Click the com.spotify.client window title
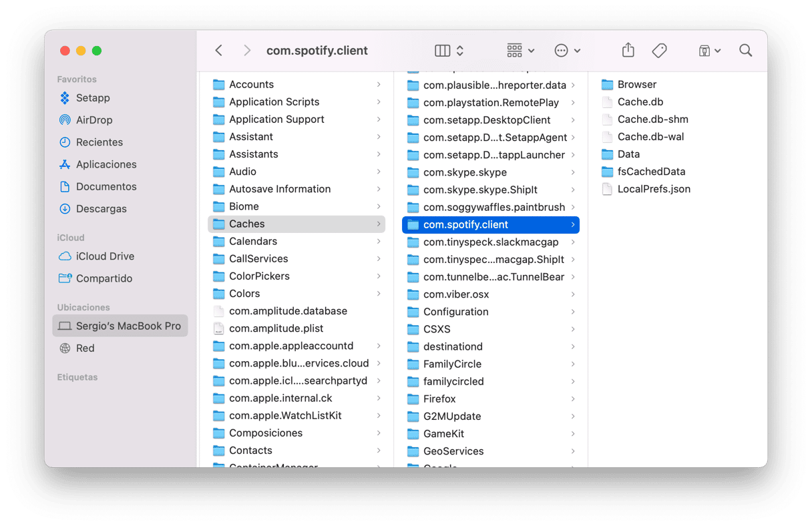Image resolution: width=812 pixels, height=526 pixels. [317, 51]
